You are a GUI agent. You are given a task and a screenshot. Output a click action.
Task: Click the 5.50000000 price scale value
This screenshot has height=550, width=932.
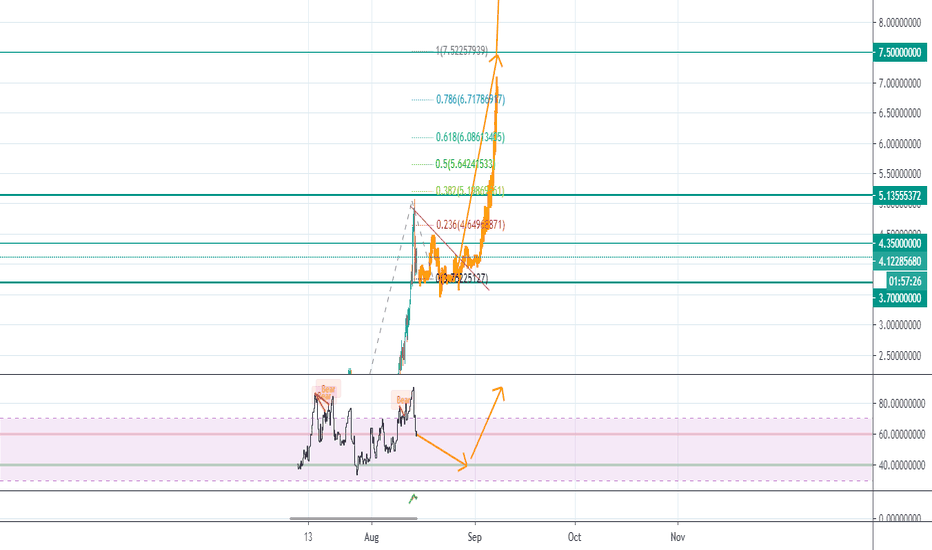coord(900,174)
